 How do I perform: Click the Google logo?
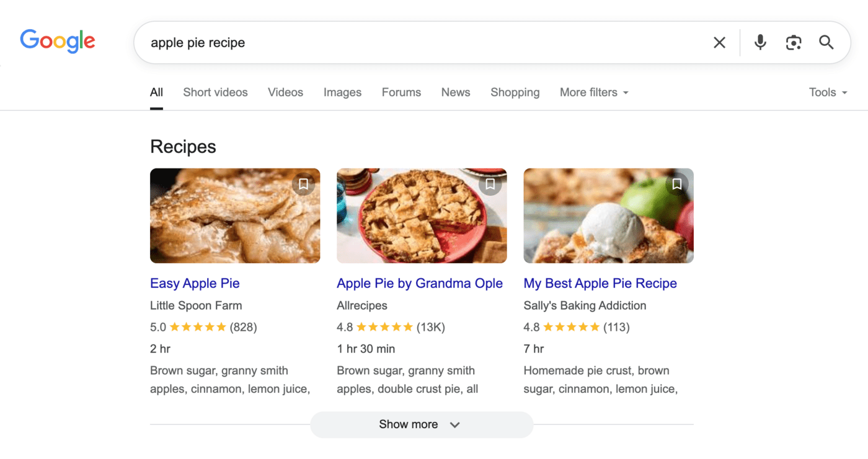[57, 41]
